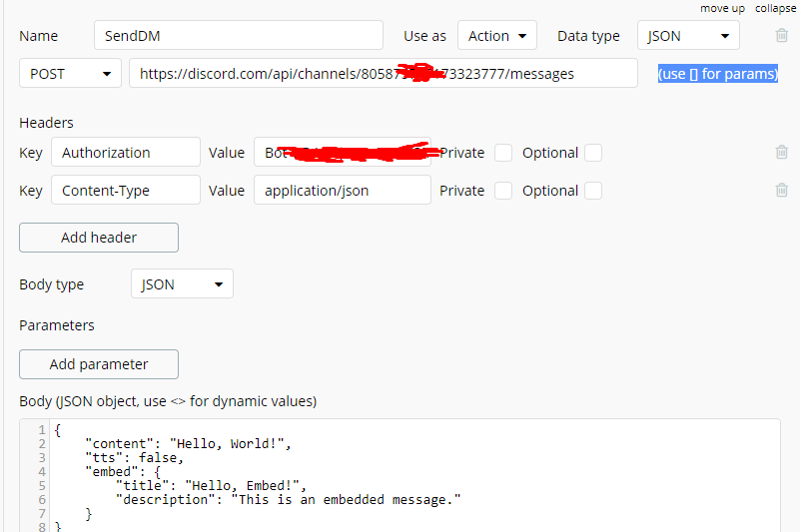Delete the SendDM call via trash icon
800x532 pixels.
pos(781,35)
